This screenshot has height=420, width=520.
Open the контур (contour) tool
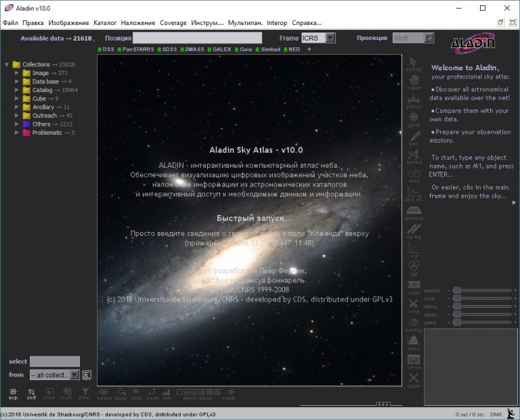pyautogui.click(x=414, y=325)
